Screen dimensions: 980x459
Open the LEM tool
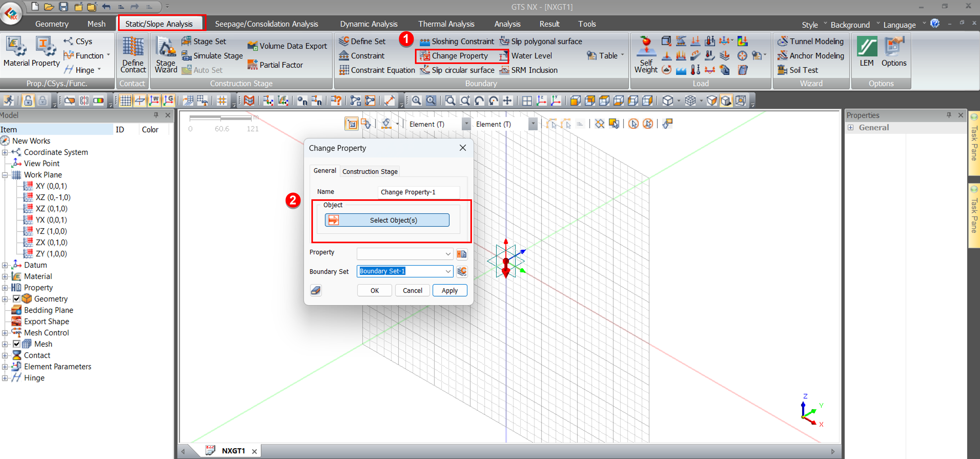click(867, 51)
